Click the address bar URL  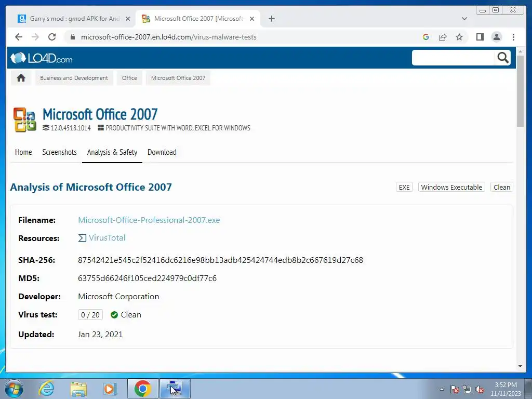(169, 37)
